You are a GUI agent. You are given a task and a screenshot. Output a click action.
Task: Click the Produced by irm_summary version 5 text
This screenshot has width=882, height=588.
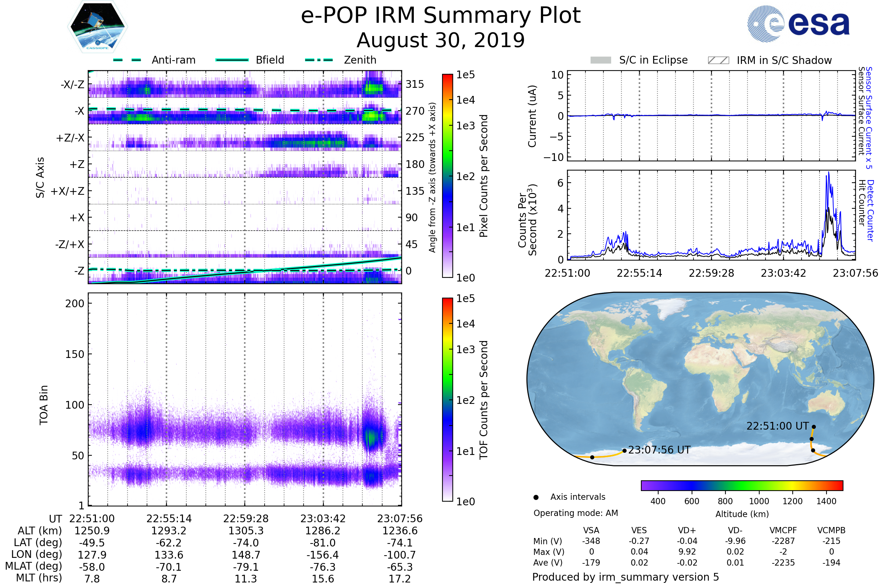[x=625, y=577]
